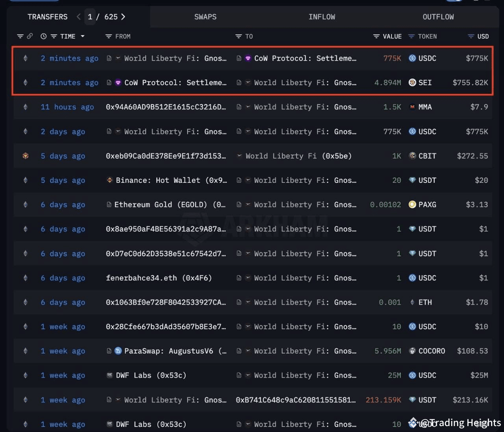The image size is (504, 432).
Task: Go to next transfers page arrow
Action: [123, 17]
